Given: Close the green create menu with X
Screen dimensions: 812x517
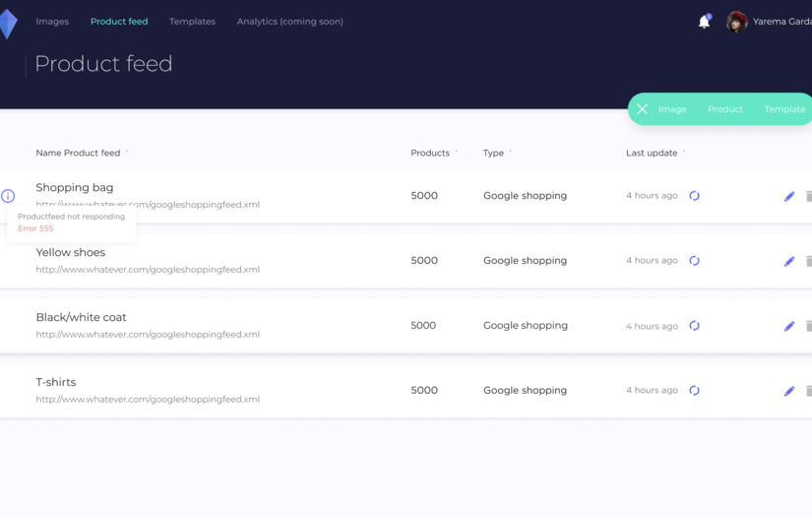Looking at the screenshot, I should (x=642, y=108).
